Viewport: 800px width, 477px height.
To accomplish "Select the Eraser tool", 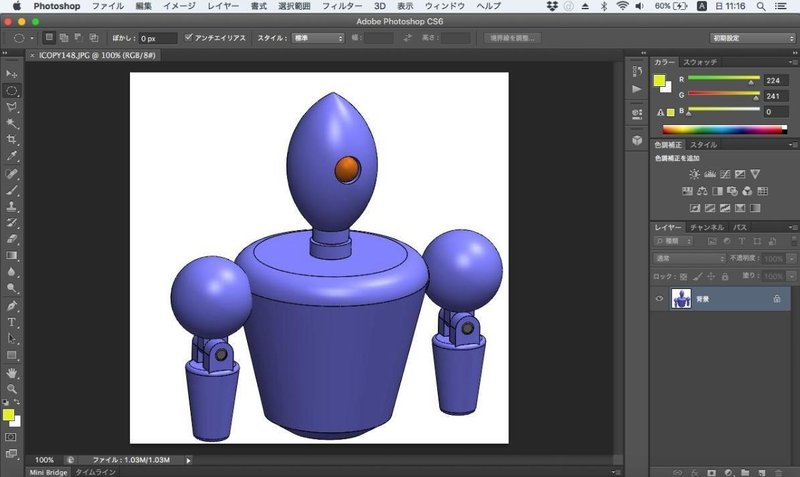I will (12, 239).
